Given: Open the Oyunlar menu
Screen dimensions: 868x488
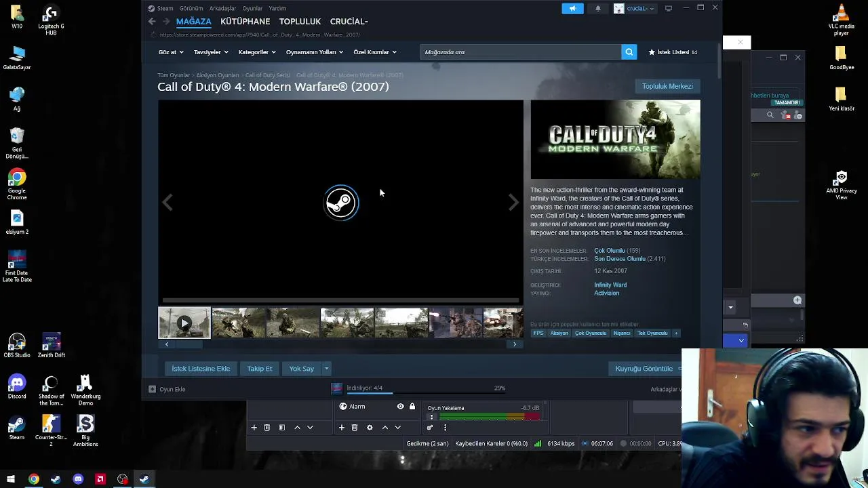Looking at the screenshot, I should 252,8.
